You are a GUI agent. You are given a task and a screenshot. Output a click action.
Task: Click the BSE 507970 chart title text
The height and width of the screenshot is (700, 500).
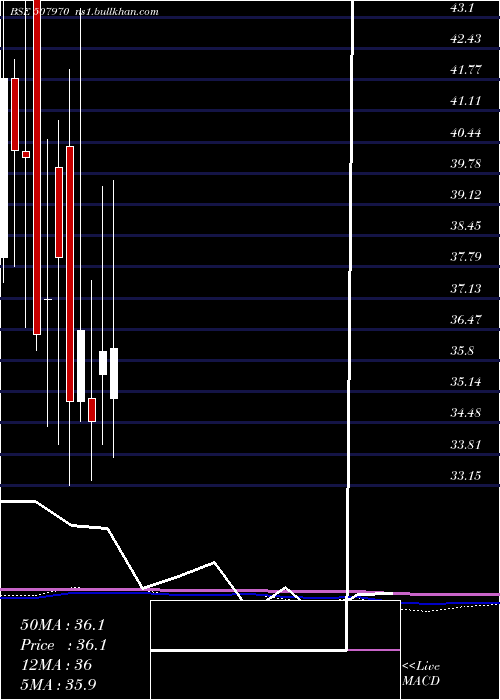click(40, 12)
